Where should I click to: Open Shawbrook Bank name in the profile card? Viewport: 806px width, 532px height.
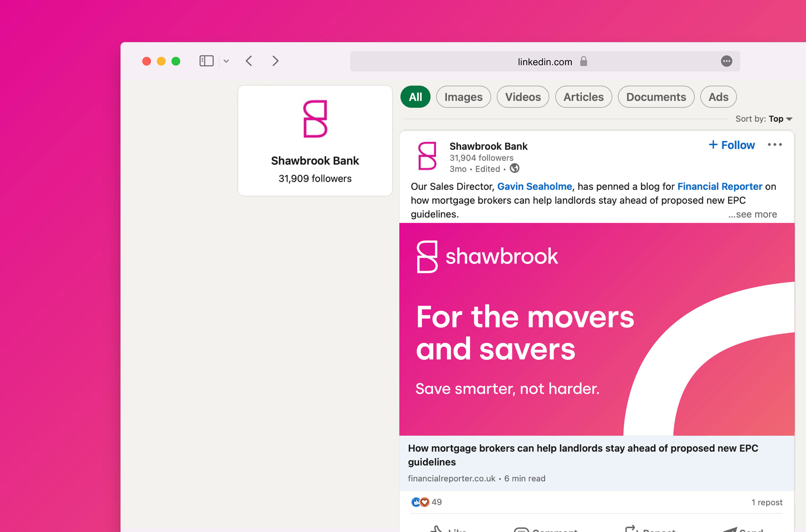[315, 161]
